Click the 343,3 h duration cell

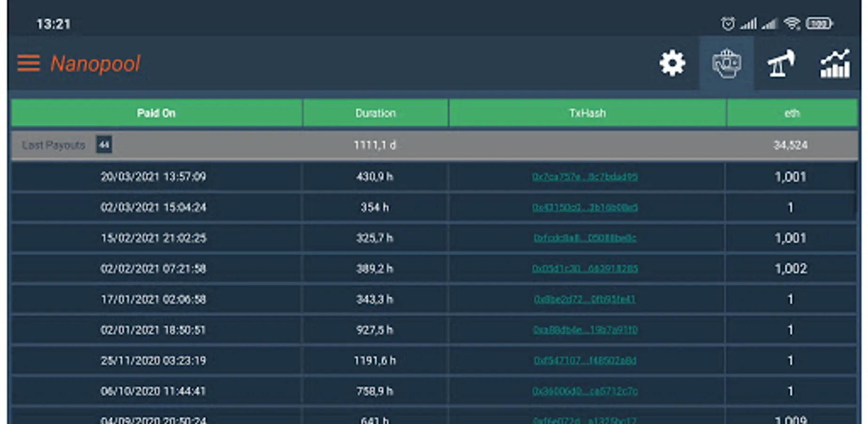coord(375,299)
